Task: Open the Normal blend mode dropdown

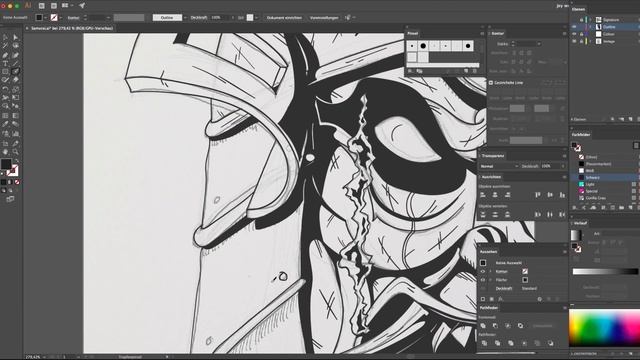Action: [499, 166]
